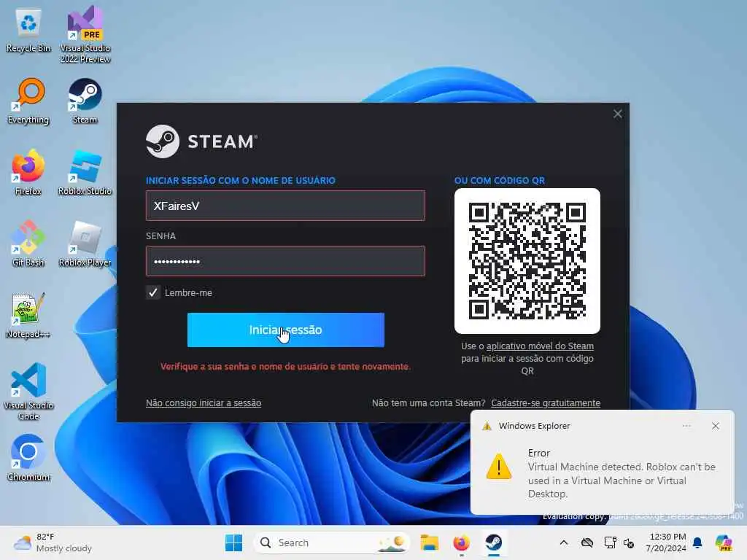
Task: Click the red Verifique a sua senha message
Action: point(285,367)
